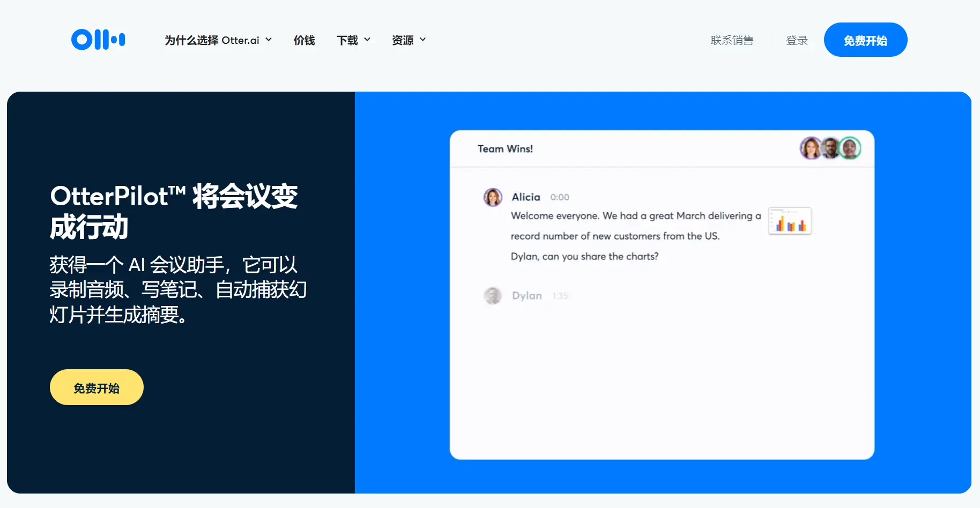Click the 登录 login link
The width and height of the screenshot is (980, 508).
coord(797,40)
